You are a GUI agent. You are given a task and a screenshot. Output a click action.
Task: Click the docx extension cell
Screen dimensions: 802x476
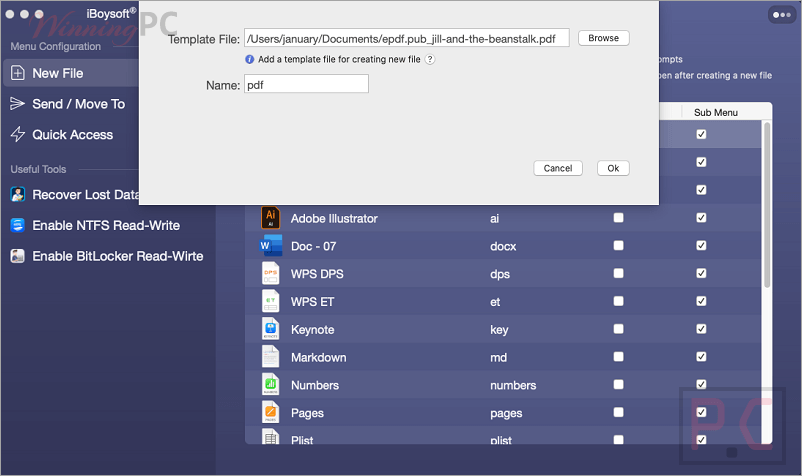(503, 246)
